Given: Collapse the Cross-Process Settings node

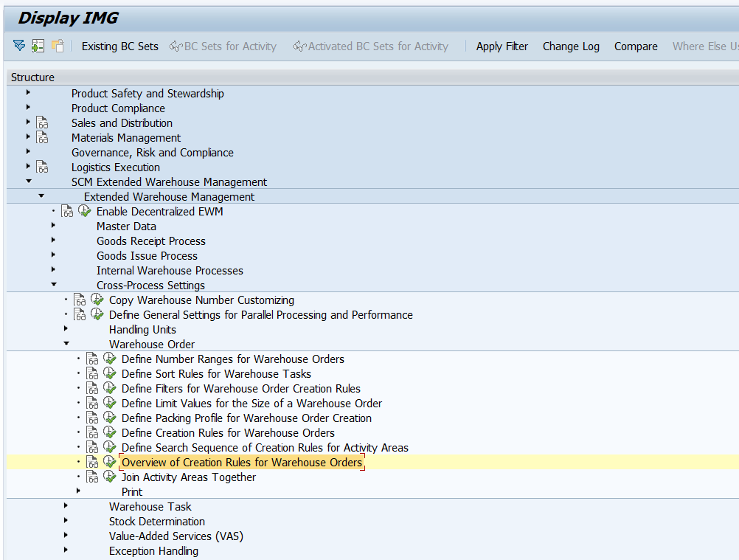Looking at the screenshot, I should click(54, 284).
